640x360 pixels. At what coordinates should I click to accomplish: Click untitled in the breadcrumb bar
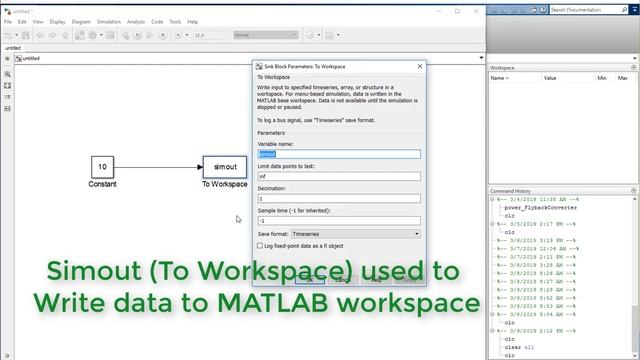[31, 58]
